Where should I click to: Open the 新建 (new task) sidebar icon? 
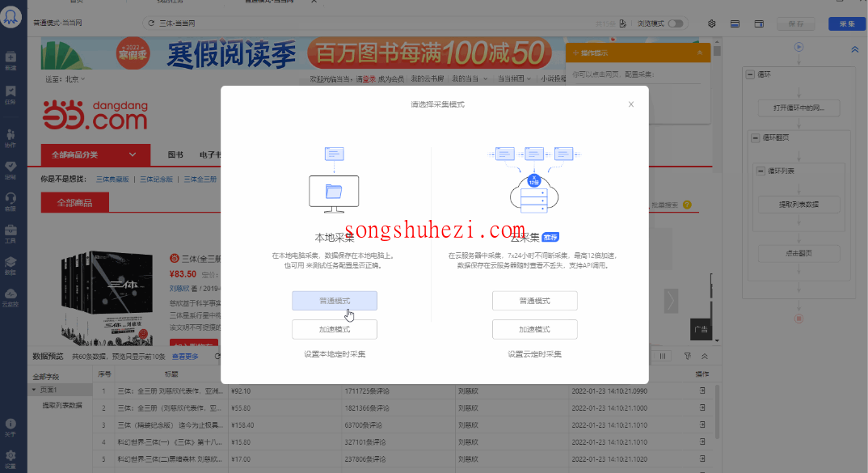click(11, 60)
